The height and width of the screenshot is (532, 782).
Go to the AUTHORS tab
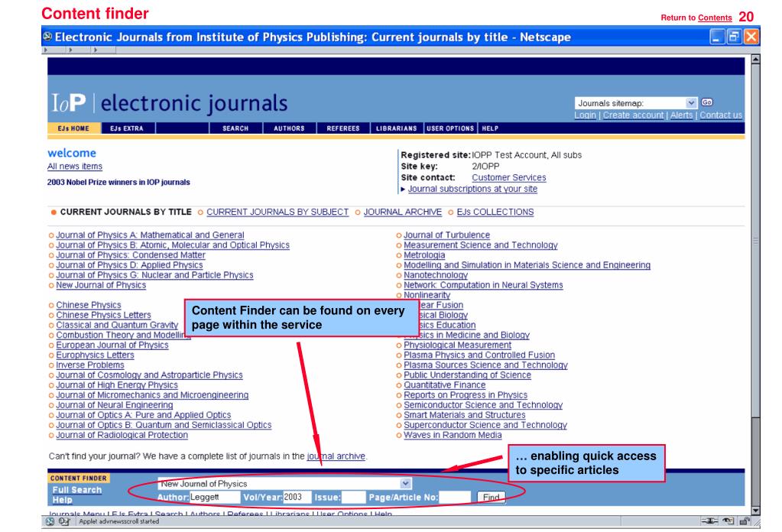(289, 128)
